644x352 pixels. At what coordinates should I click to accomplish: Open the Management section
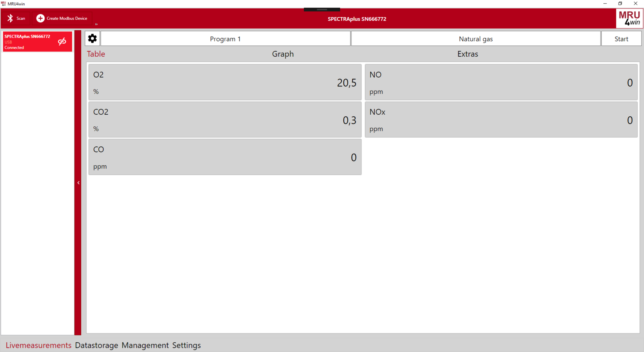(x=145, y=345)
